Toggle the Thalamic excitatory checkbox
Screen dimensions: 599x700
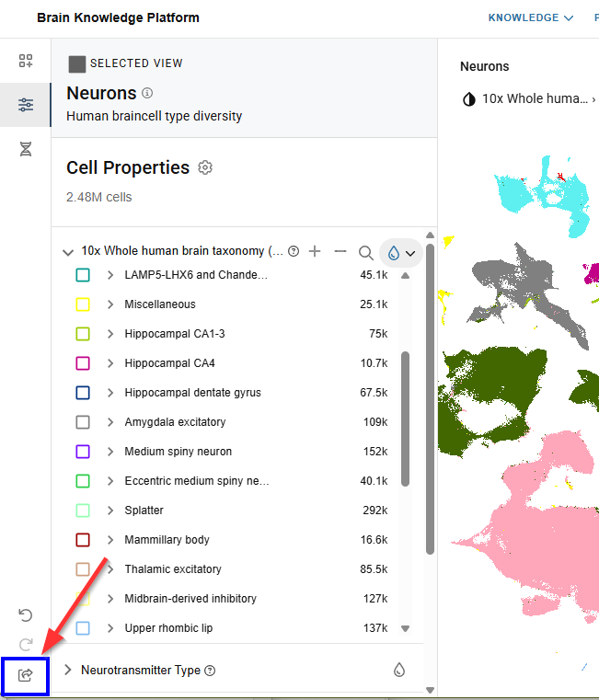tap(83, 569)
